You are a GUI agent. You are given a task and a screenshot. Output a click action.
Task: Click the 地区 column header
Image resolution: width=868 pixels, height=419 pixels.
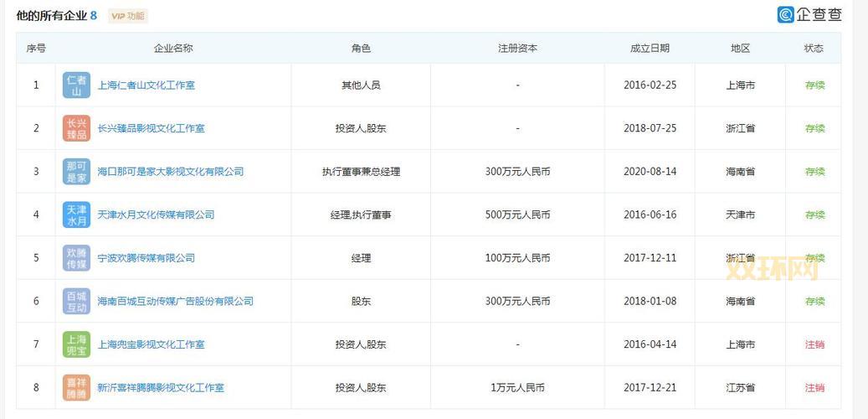[740, 49]
